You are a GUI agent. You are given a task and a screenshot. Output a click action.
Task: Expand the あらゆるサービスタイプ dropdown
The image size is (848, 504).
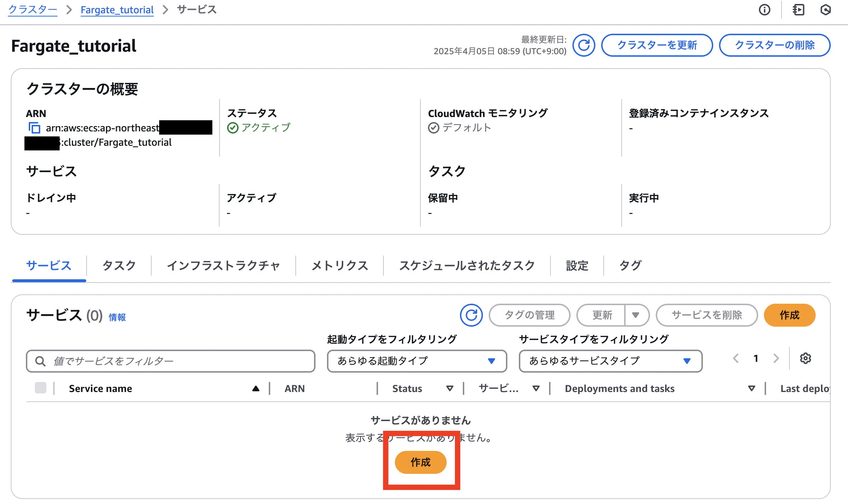click(610, 361)
